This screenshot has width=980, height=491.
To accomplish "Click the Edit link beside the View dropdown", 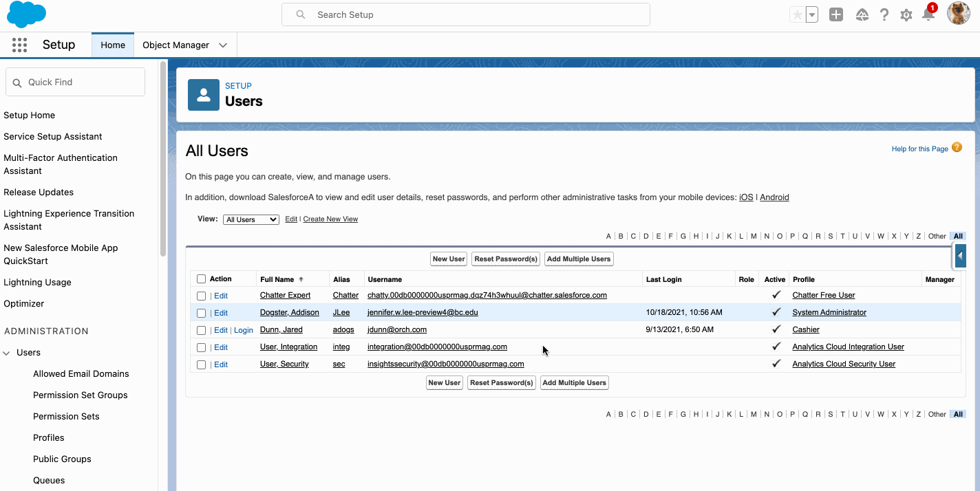I will 291,219.
